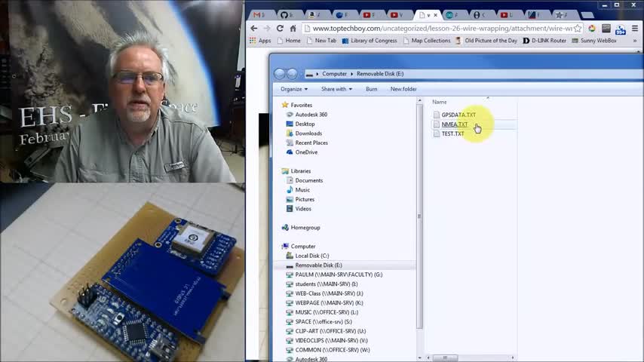Screen dimensions: 644x362
Task: Click the colorful circle extension icon
Action: (x=592, y=29)
